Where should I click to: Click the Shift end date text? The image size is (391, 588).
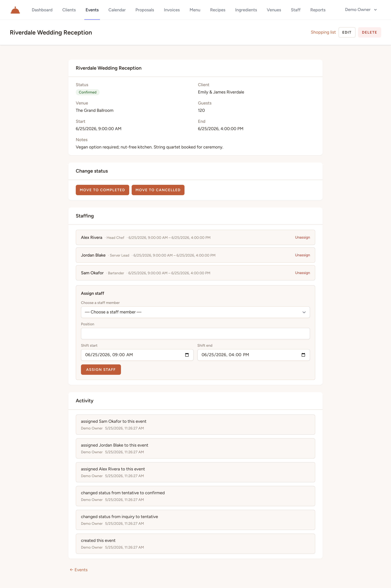pos(225,355)
